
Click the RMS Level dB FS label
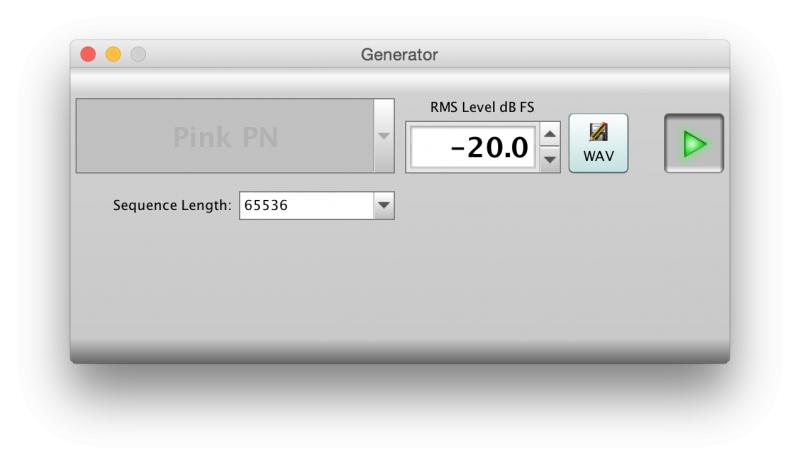point(482,107)
